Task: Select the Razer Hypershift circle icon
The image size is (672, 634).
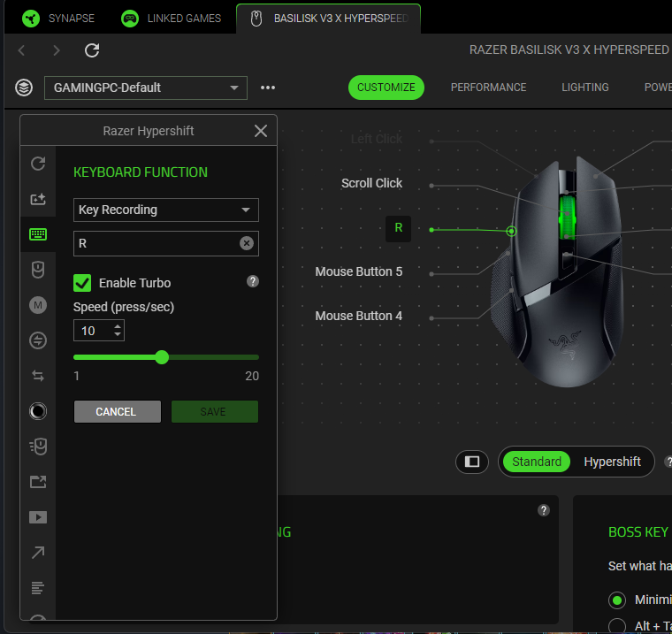Action: point(38,411)
